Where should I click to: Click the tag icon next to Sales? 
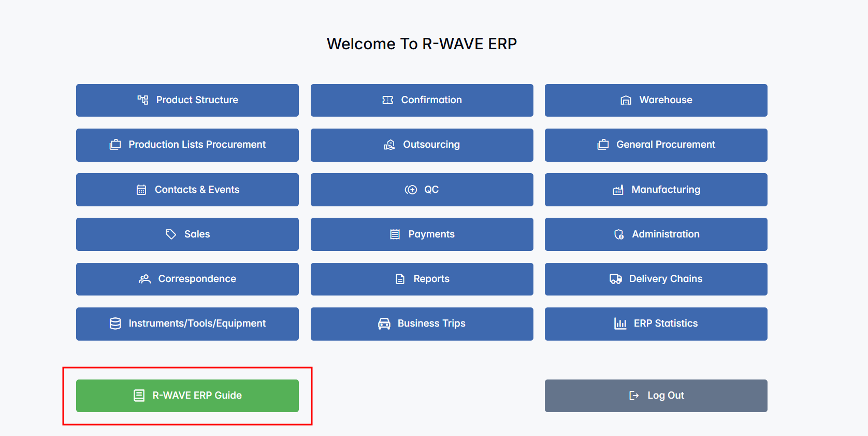(x=171, y=234)
